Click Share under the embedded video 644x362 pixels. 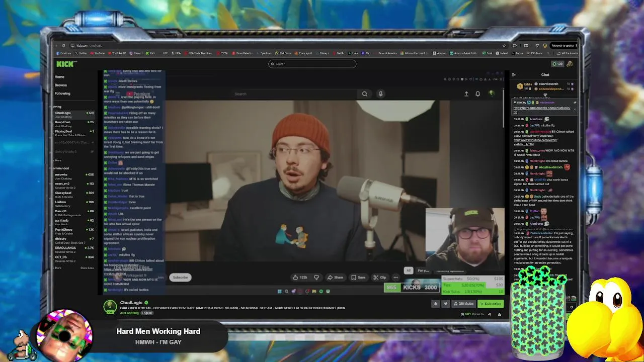(335, 277)
